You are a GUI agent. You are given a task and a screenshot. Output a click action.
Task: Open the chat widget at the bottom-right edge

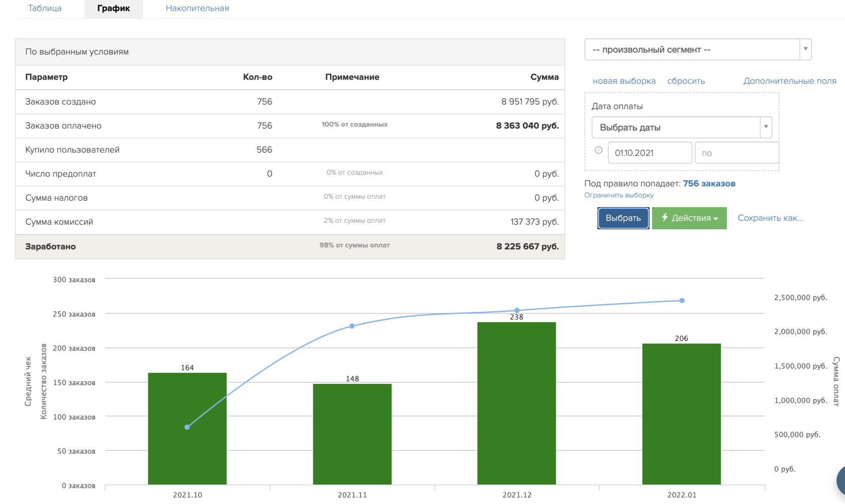(840, 480)
